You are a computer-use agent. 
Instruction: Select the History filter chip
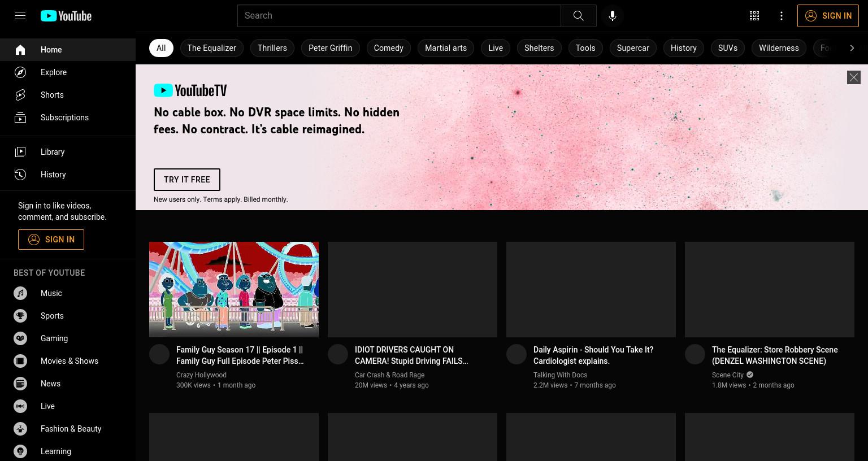684,48
